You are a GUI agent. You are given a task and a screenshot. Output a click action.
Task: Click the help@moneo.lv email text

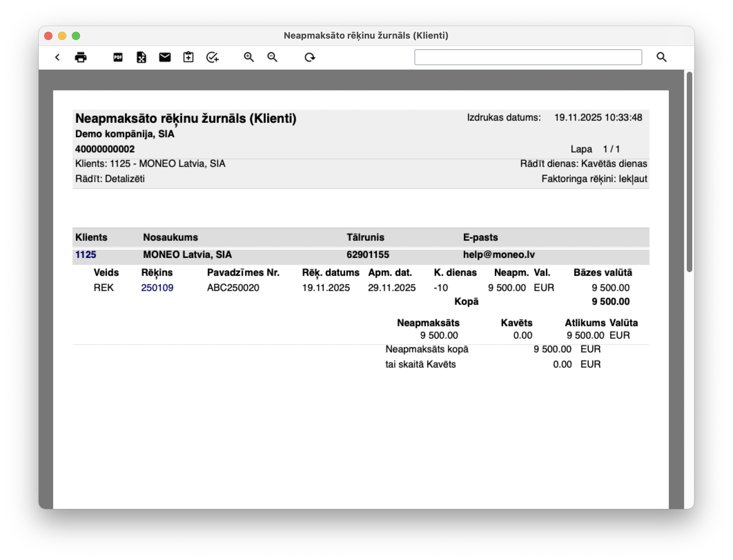click(499, 255)
